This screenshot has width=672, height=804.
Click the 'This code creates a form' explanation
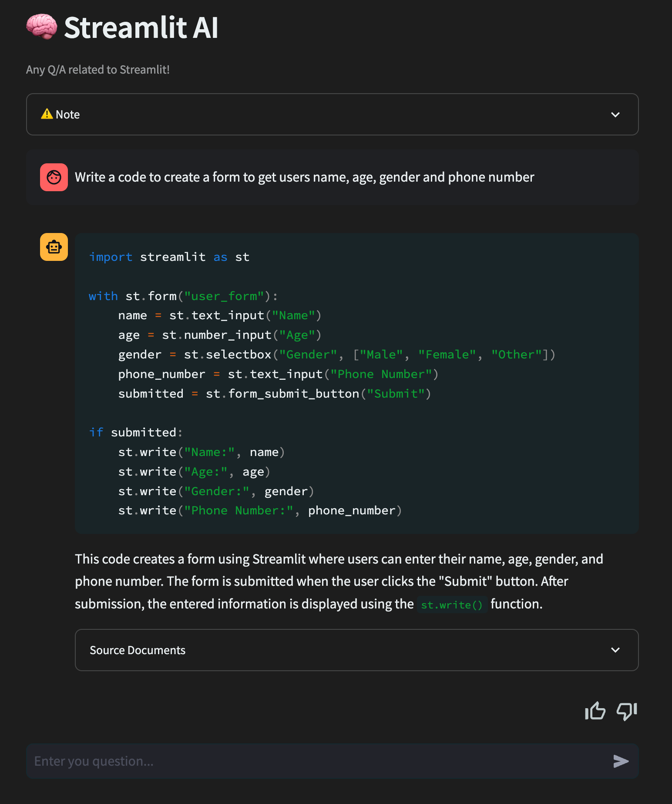point(339,581)
